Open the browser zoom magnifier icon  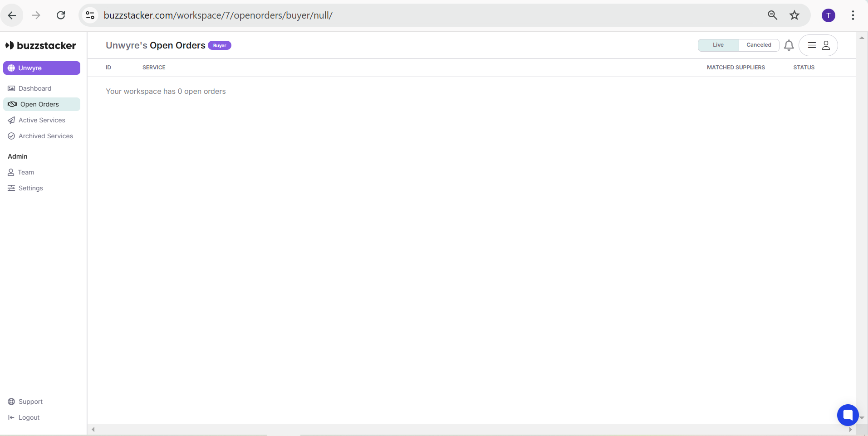[x=772, y=15]
